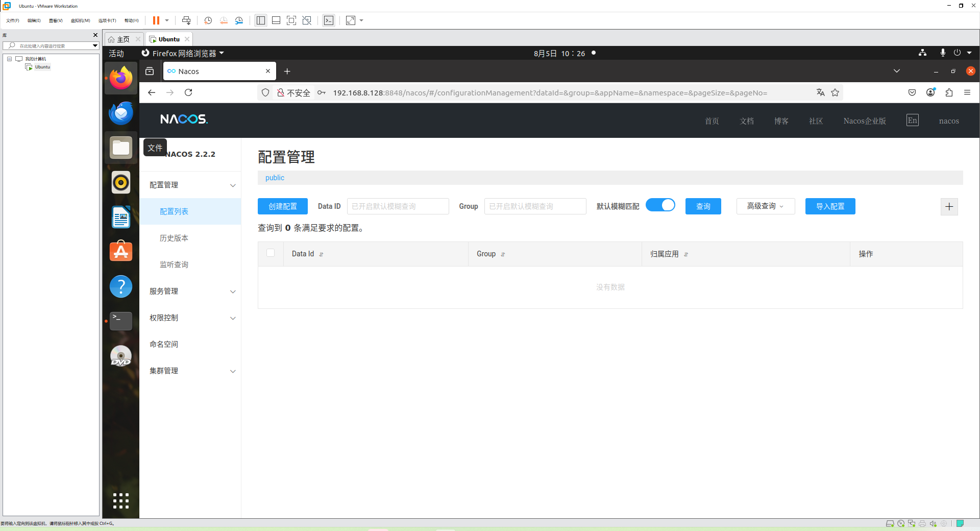This screenshot has height=531, width=980.
Task: Check the select-all table checkbox
Action: coord(271,253)
